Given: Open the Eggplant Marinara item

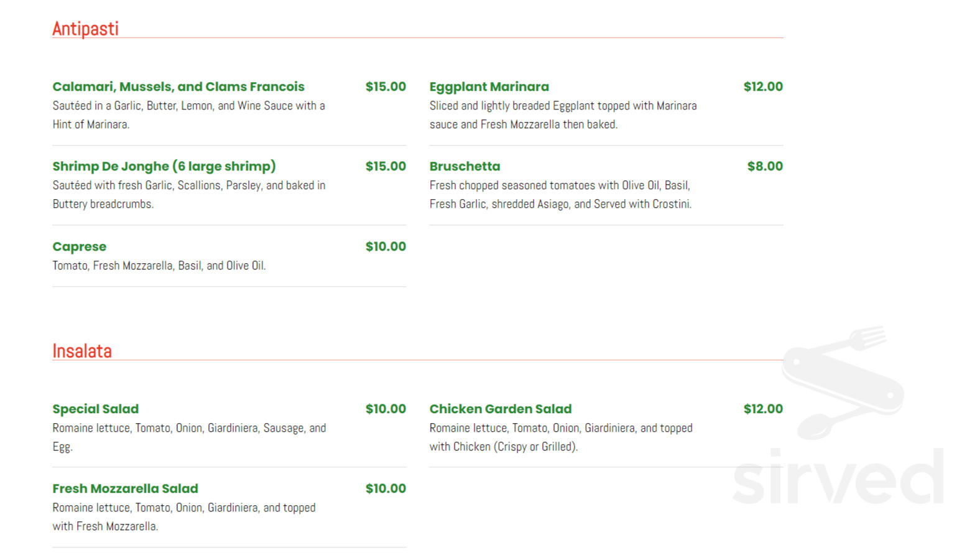Looking at the screenshot, I should (x=489, y=86).
